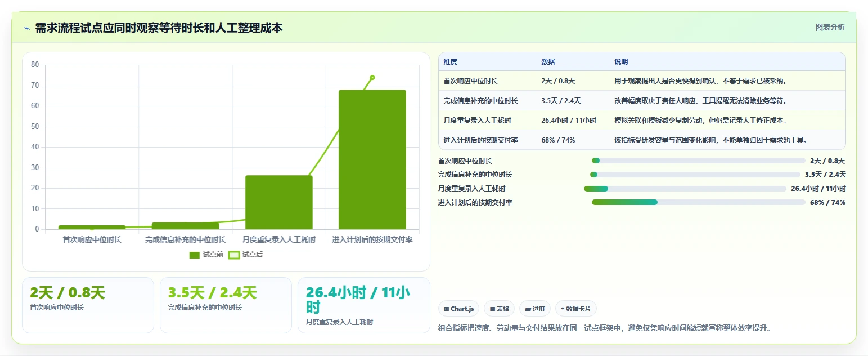Viewport: 868px width, 356px height.
Task: Select table value 68% / 74%
Action: pos(558,140)
